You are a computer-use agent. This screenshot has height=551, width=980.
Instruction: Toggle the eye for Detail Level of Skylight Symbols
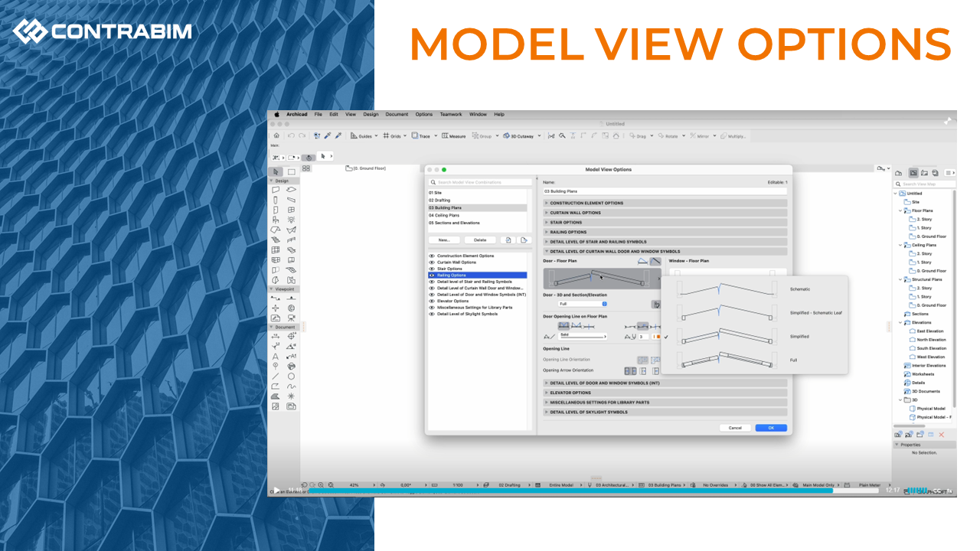click(432, 314)
